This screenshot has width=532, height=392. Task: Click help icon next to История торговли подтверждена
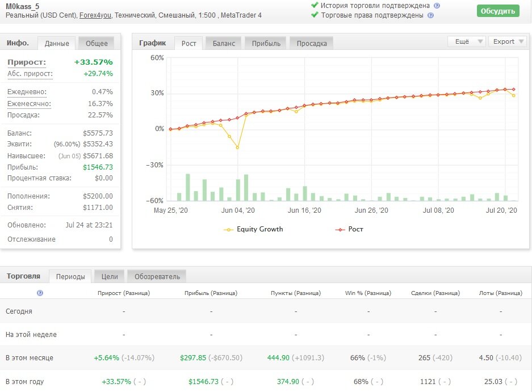tap(437, 6)
